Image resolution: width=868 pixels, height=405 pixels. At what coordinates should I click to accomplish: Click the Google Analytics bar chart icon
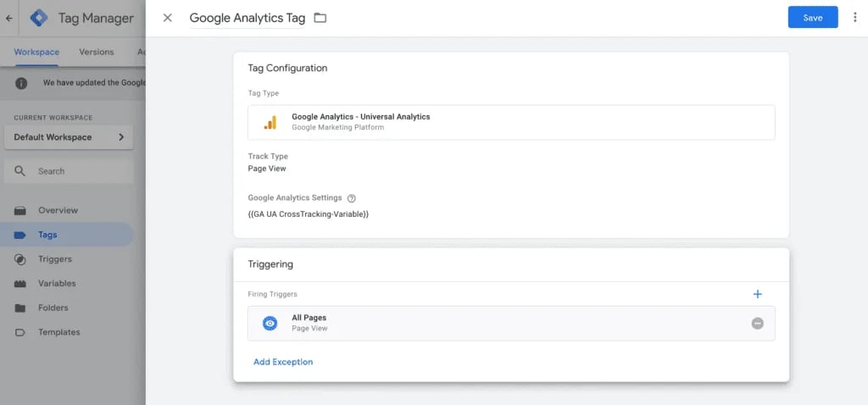point(270,122)
